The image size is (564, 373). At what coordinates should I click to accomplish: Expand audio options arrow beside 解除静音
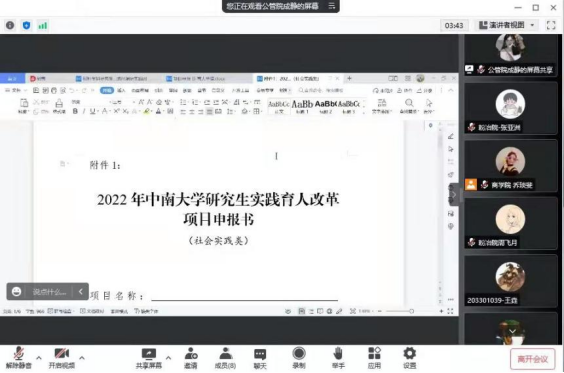point(39,358)
